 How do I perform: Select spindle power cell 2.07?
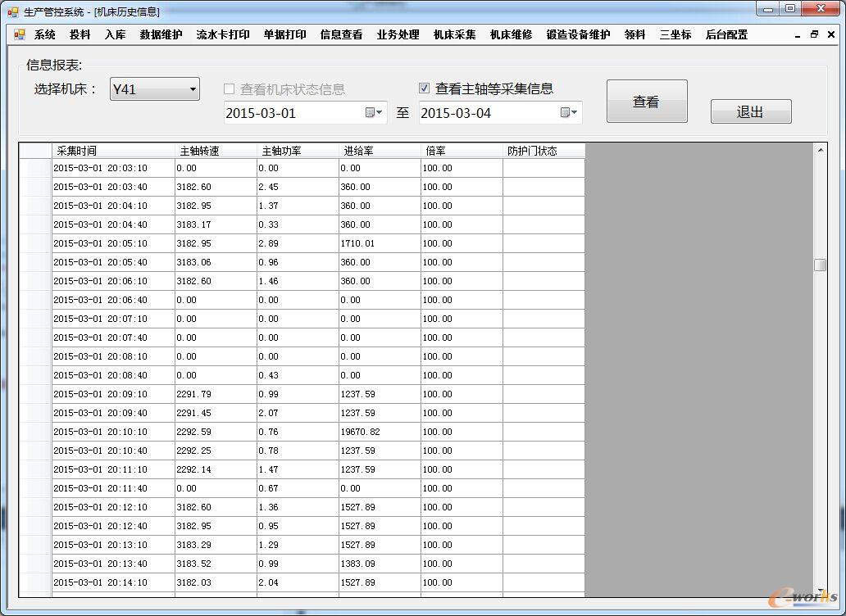pyautogui.click(x=298, y=414)
